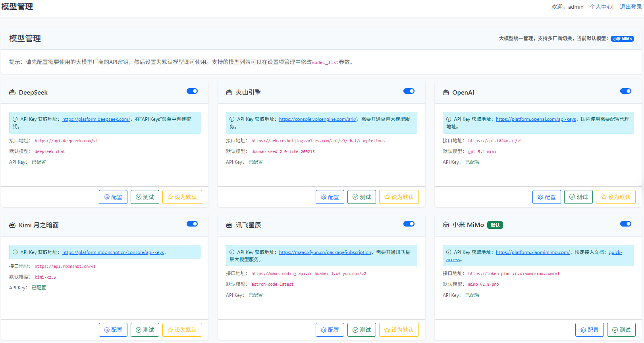Open the platform.deepseek.com link
The image size is (644, 343).
[96, 119]
